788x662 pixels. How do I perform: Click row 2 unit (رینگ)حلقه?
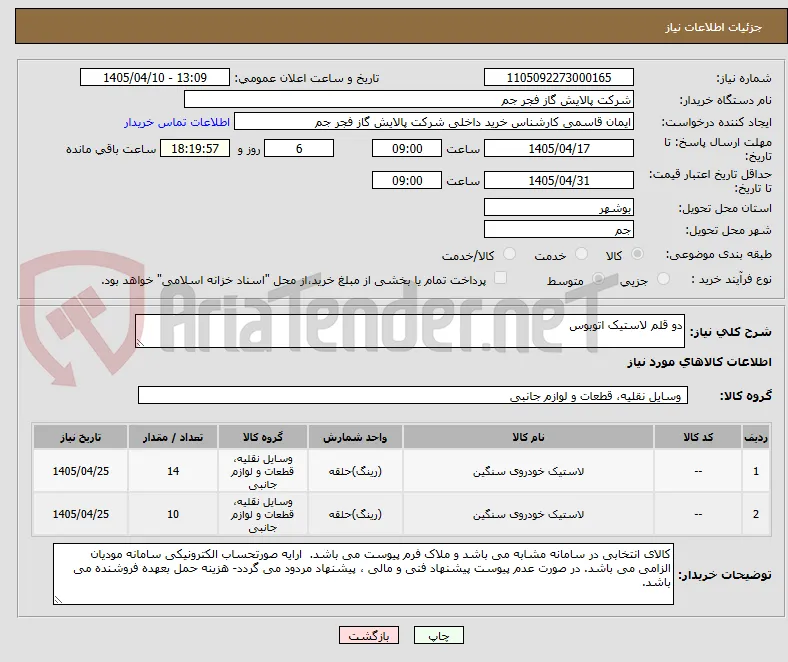pyautogui.click(x=355, y=515)
